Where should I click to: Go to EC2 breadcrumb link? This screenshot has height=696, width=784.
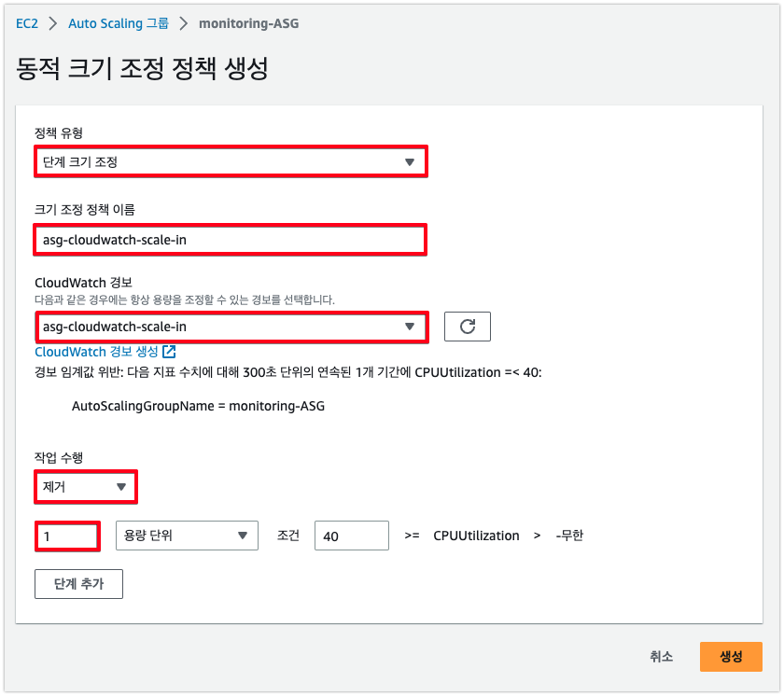point(27,23)
